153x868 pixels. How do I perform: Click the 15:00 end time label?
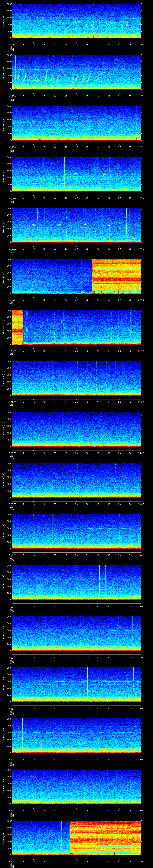coord(141,44)
